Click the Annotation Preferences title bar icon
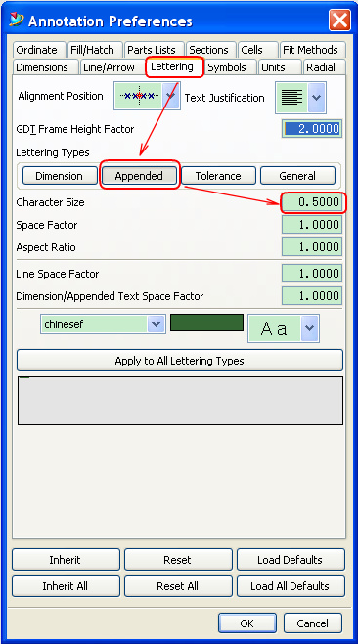The width and height of the screenshot is (358, 644). (x=16, y=20)
